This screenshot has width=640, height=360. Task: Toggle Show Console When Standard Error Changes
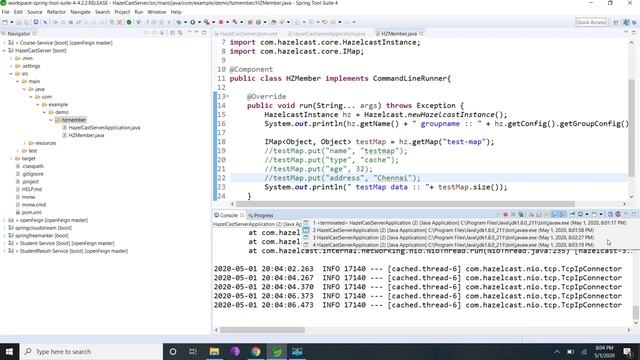point(563,214)
